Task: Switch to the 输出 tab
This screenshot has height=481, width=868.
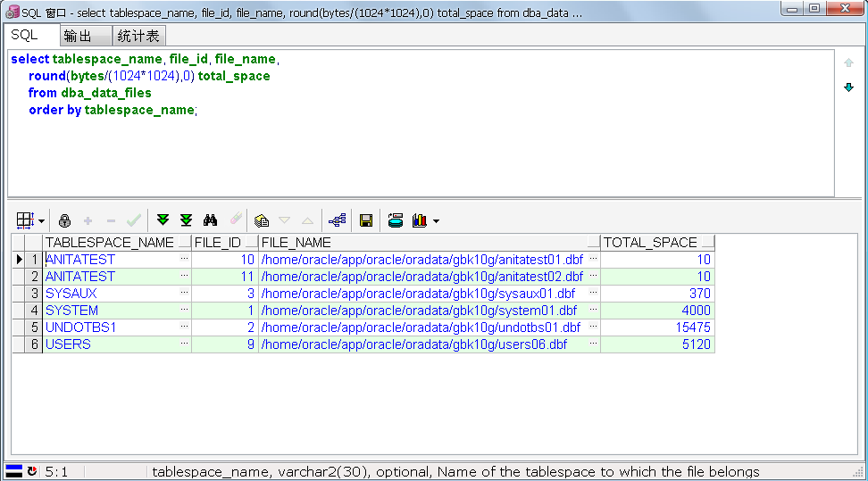Action: tap(85, 36)
